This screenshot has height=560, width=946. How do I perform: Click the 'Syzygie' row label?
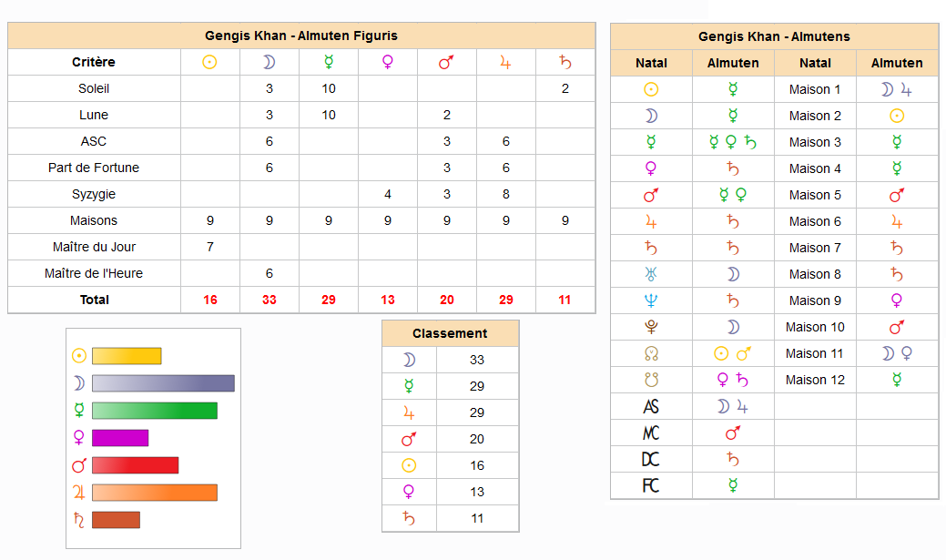click(x=94, y=194)
